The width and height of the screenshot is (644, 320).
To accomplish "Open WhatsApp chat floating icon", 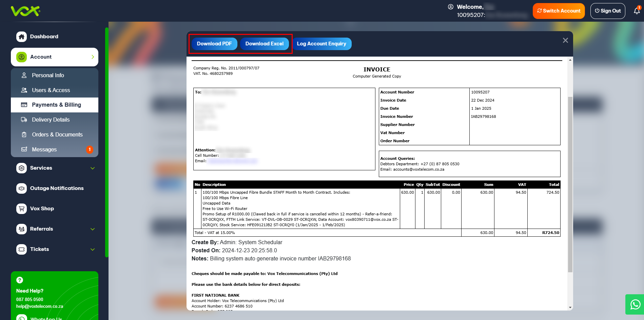I will pyautogui.click(x=635, y=304).
